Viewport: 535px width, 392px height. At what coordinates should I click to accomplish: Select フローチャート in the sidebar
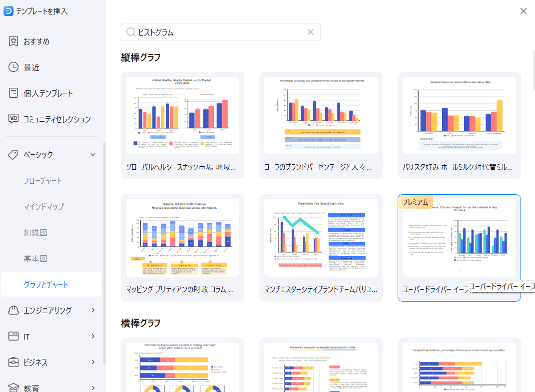coord(43,181)
